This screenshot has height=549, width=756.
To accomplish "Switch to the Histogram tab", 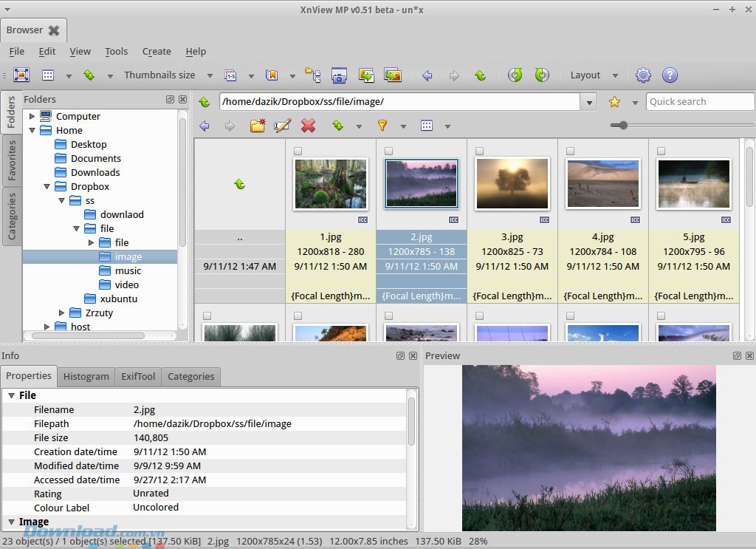I will coord(86,376).
